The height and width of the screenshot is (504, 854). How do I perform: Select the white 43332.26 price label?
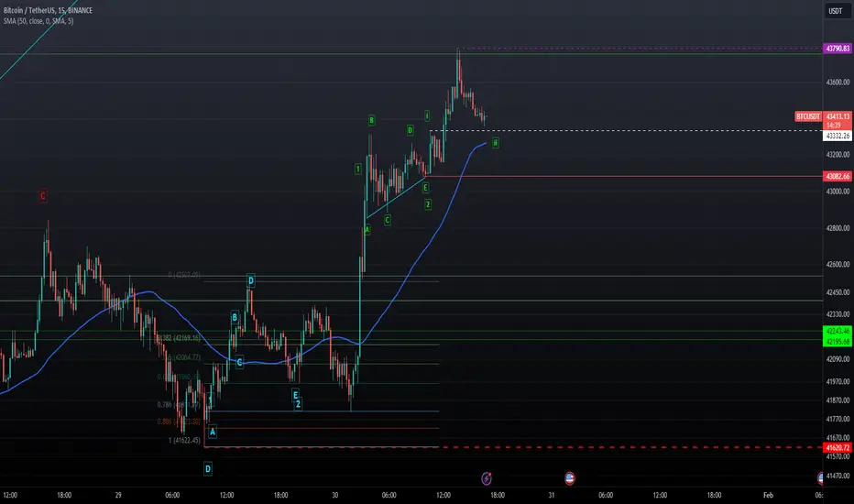(x=838, y=136)
